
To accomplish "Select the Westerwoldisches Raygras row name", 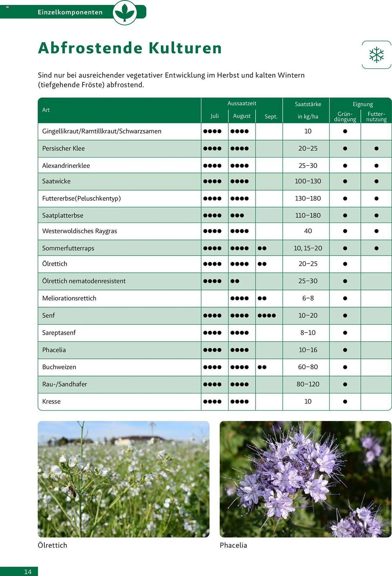I will tap(79, 231).
